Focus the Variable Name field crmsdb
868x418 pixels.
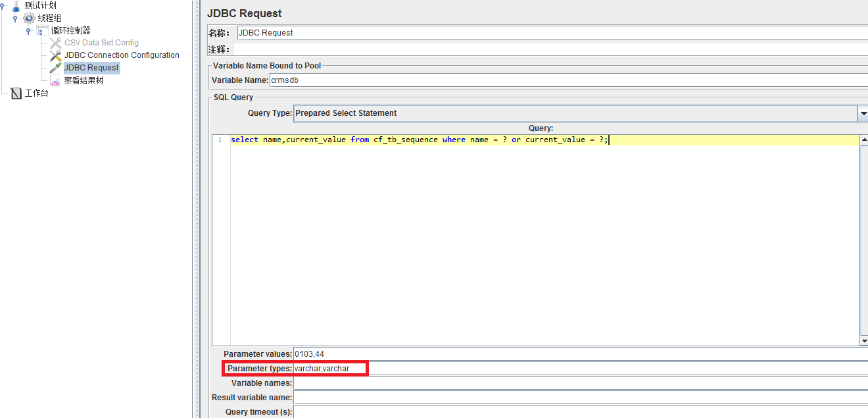[569, 80]
